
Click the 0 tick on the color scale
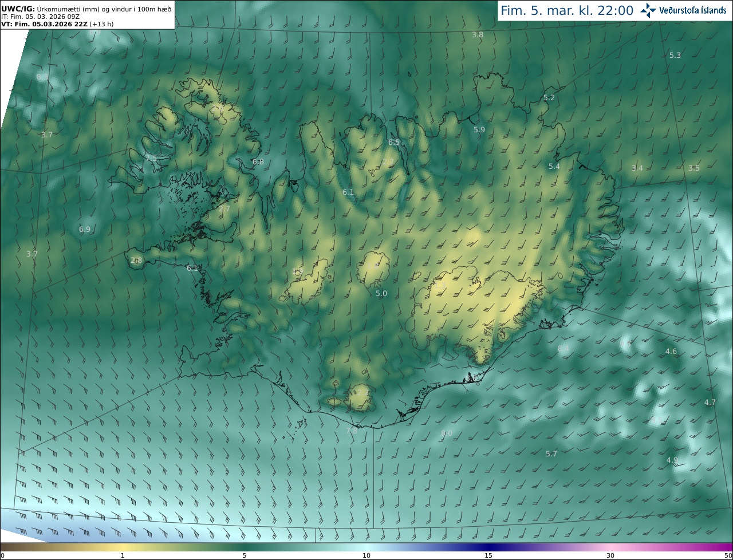pyautogui.click(x=2, y=555)
